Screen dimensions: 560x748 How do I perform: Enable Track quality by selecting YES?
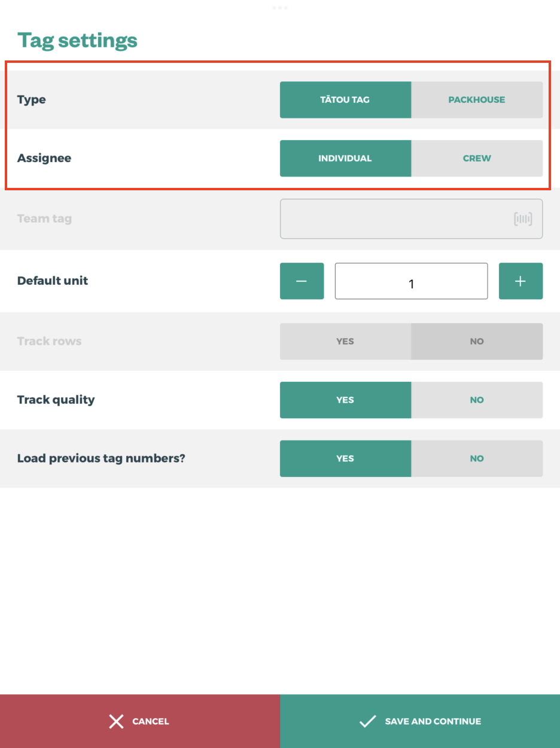point(345,400)
